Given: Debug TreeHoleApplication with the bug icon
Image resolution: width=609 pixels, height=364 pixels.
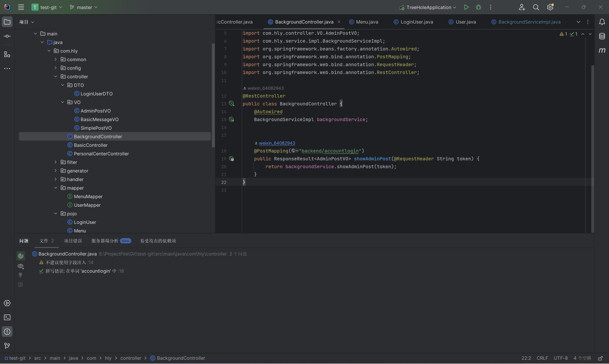Looking at the screenshot, I should click(x=478, y=7).
